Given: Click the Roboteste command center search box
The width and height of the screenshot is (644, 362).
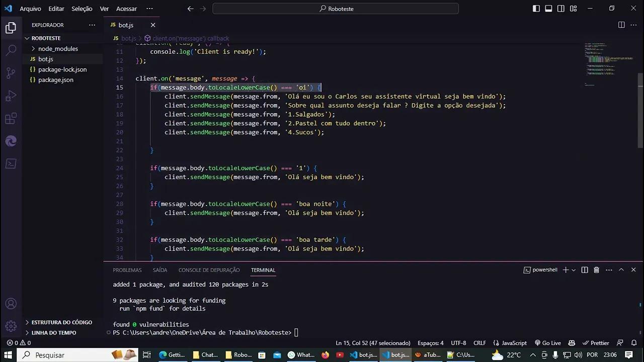Looking at the screenshot, I should click(x=336, y=9).
